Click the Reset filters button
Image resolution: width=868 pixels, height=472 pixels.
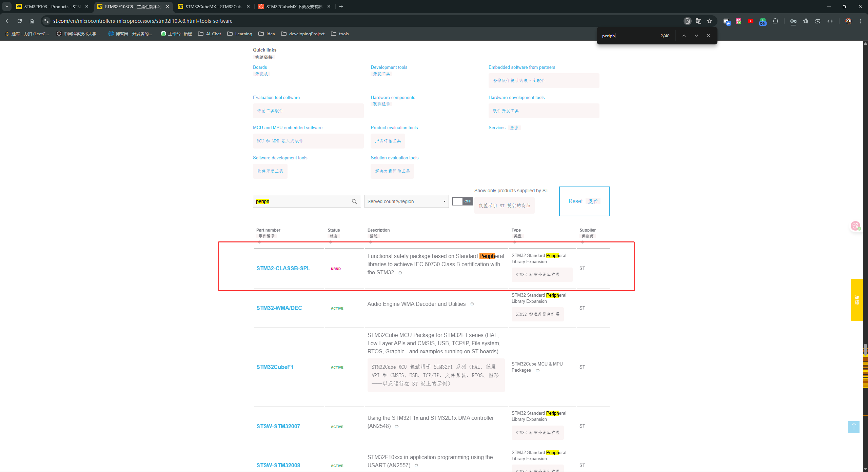click(x=584, y=201)
